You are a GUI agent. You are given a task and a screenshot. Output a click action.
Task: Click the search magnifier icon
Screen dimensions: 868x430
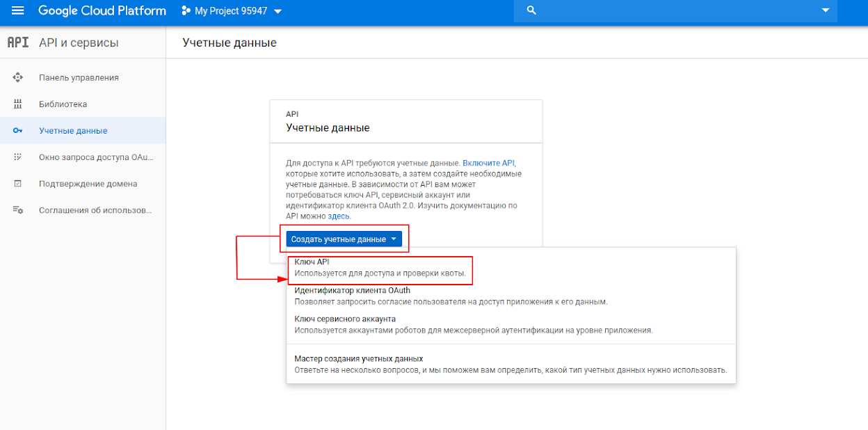click(x=532, y=10)
